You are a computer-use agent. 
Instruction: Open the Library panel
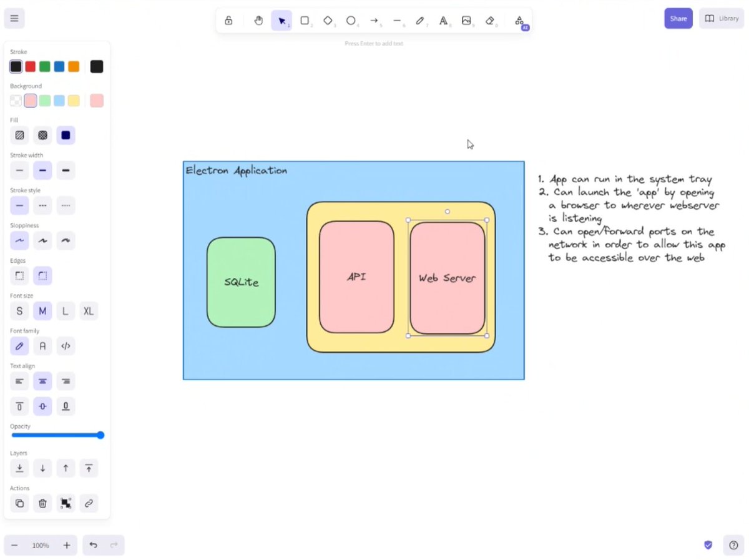point(722,19)
